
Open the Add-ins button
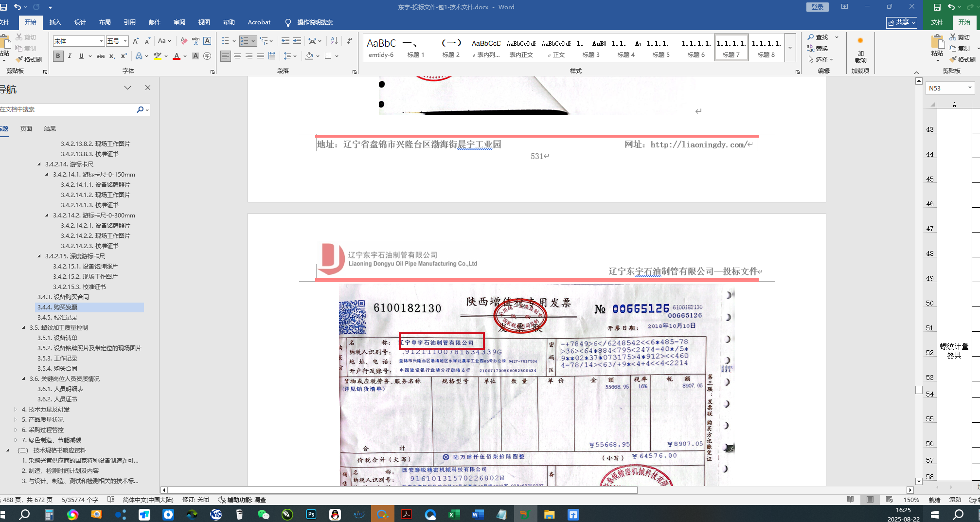coord(860,50)
